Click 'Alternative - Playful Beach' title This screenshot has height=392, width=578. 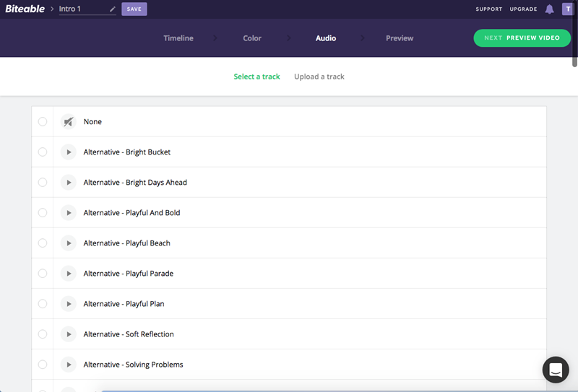pos(127,243)
